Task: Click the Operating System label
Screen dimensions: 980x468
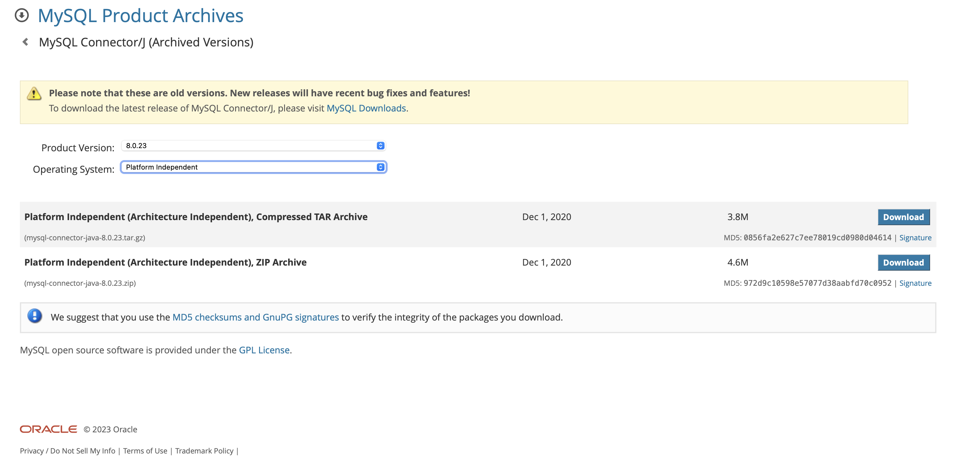Action: 73,170
